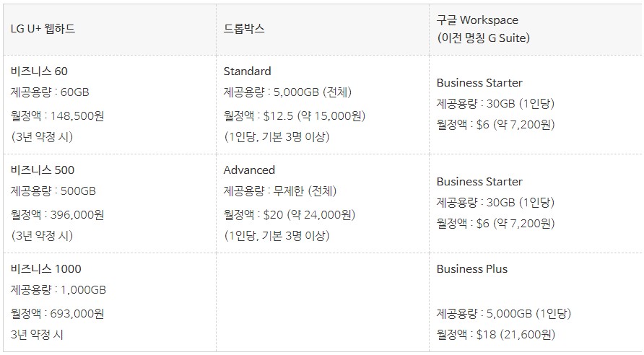Select the Business Plus plan name
Image resolution: width=644 pixels, height=355 pixels.
[471, 269]
